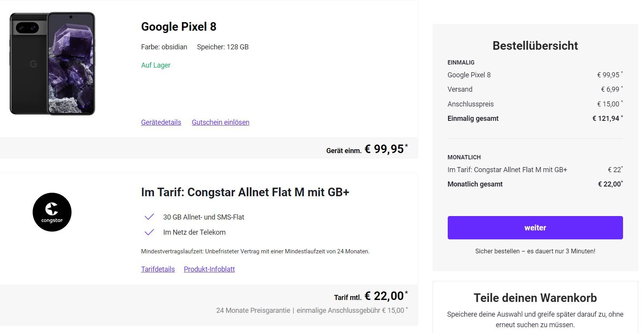This screenshot has height=333, width=644.
Task: Click the Teile deinen Warenkorb heading
Action: 535,298
